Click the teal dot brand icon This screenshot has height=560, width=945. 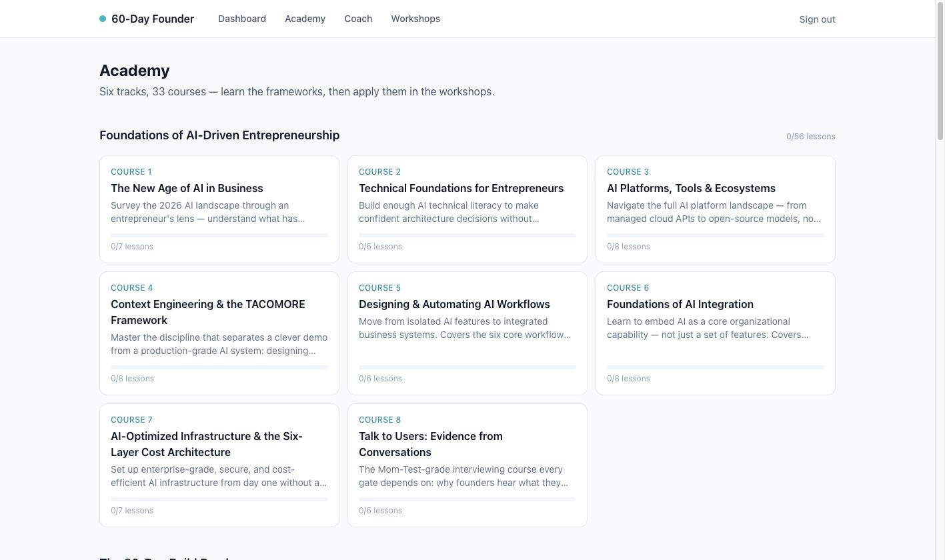click(103, 19)
